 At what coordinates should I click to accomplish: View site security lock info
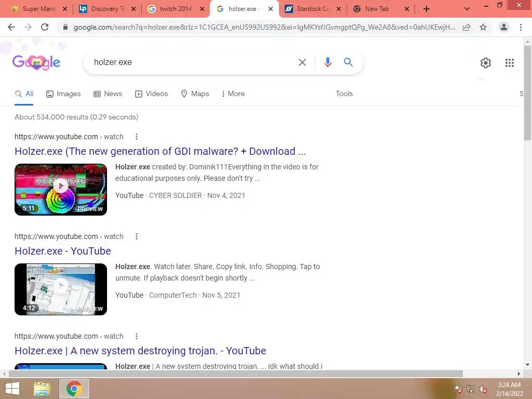pos(65,27)
